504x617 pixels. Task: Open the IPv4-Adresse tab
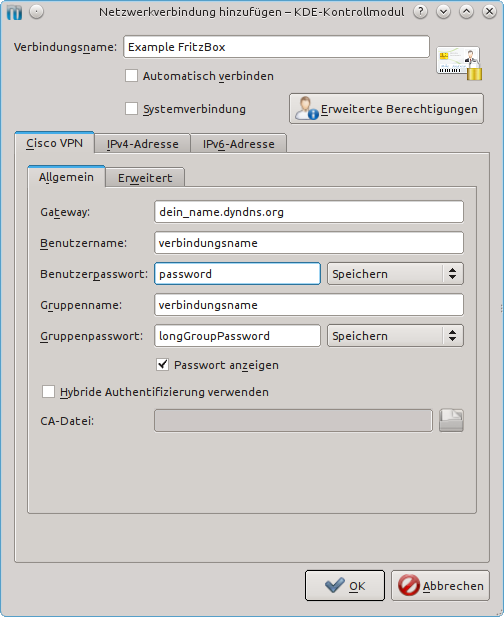click(142, 144)
